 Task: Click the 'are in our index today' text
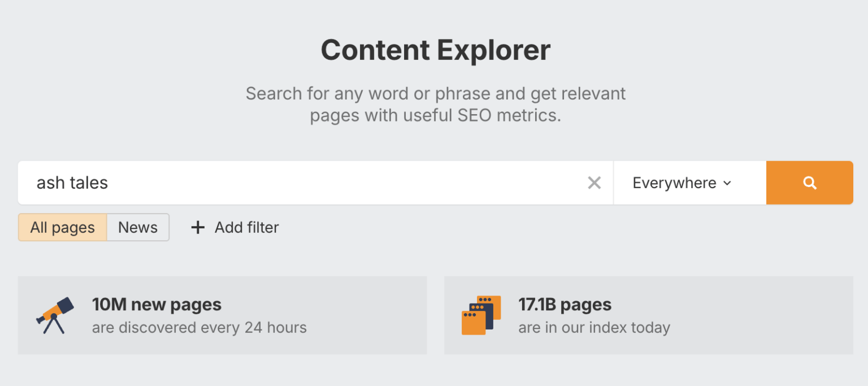[594, 328]
